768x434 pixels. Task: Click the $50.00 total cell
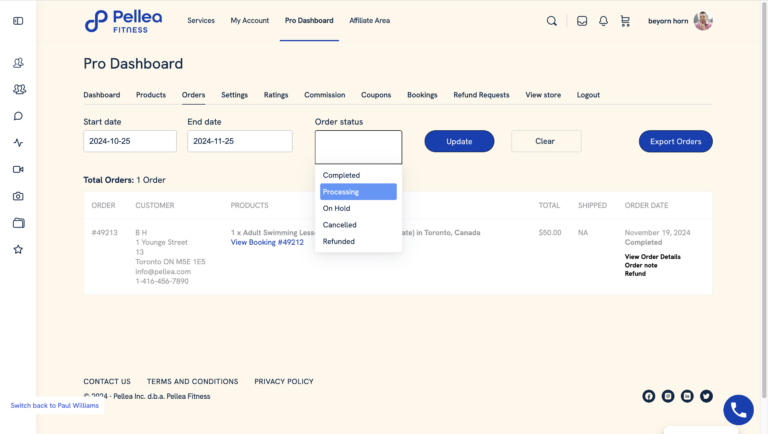(x=550, y=233)
